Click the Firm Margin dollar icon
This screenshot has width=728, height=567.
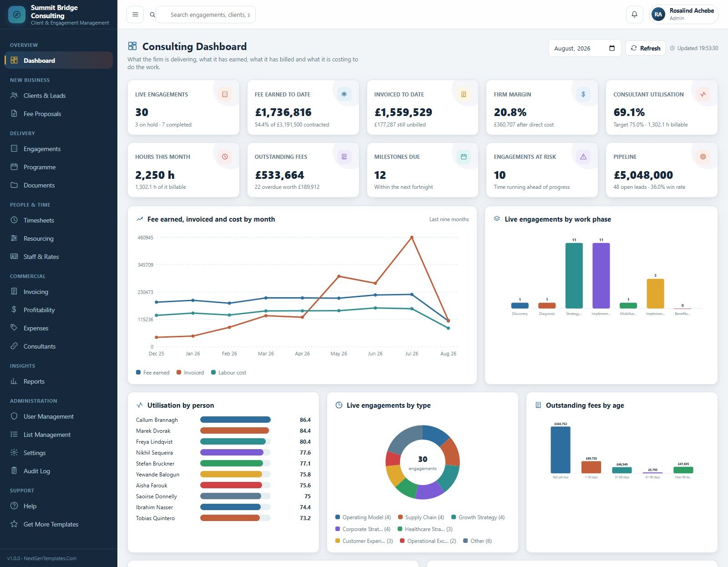pyautogui.click(x=583, y=94)
